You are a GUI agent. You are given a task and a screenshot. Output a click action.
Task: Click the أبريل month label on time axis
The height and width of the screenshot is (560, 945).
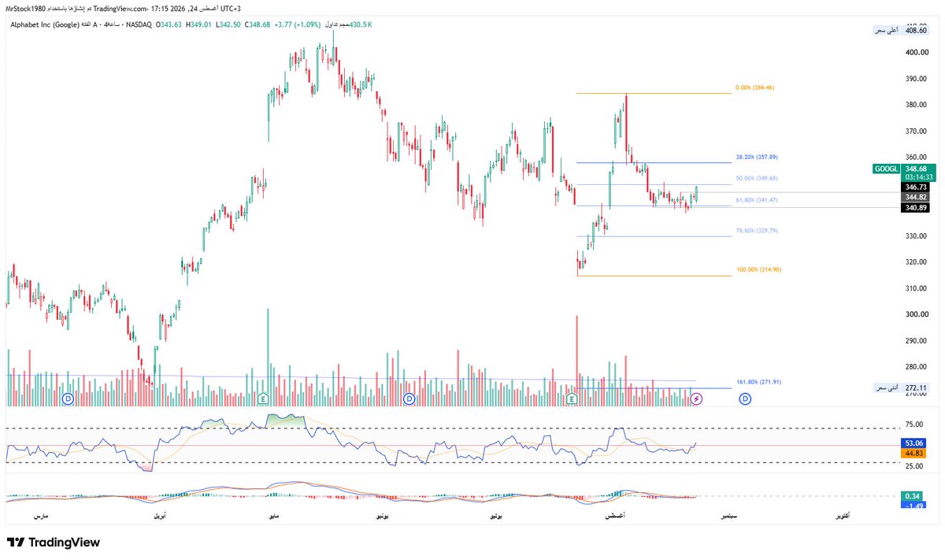pos(159,516)
